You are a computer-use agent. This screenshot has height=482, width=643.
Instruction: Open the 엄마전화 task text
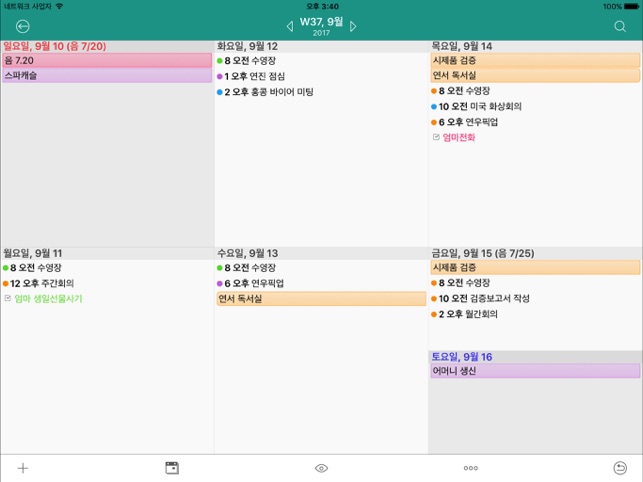pos(459,137)
